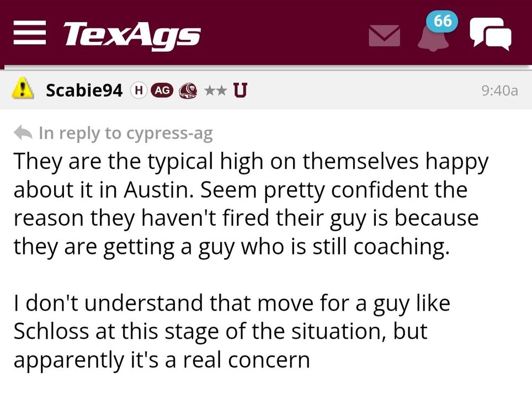532x414 pixels.
Task: Click the 9:40a post timestamp
Action: (x=499, y=91)
